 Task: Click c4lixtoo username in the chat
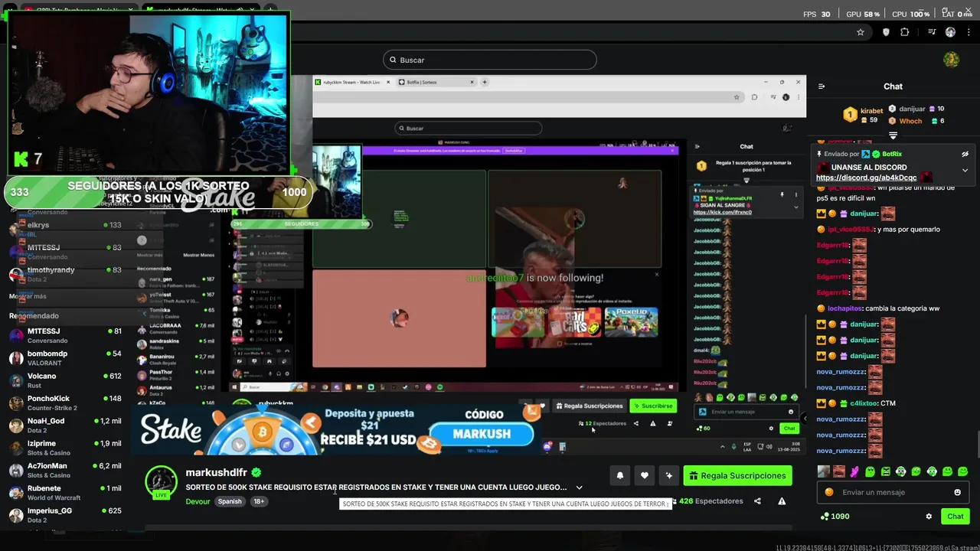pos(864,403)
